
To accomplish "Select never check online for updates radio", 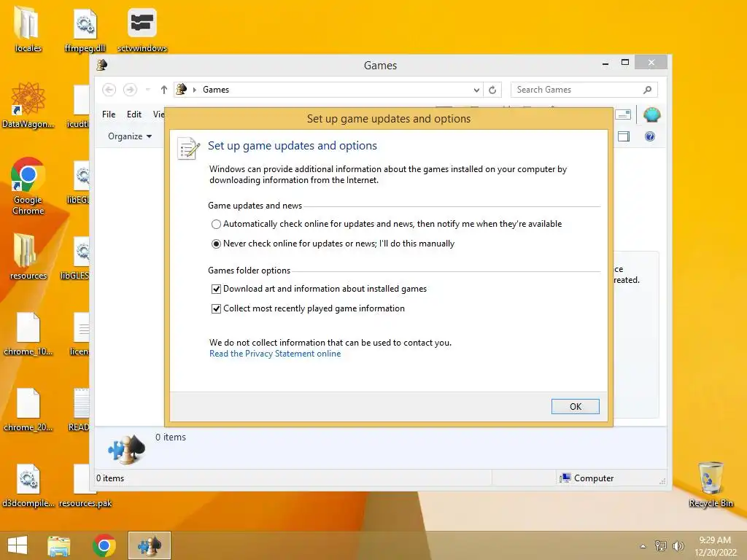I will 216,244.
